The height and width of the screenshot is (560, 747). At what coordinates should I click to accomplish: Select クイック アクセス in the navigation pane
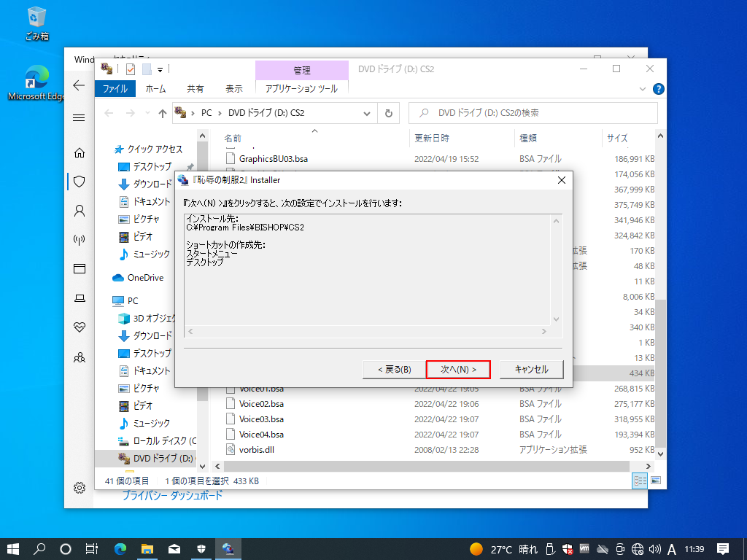(x=155, y=149)
